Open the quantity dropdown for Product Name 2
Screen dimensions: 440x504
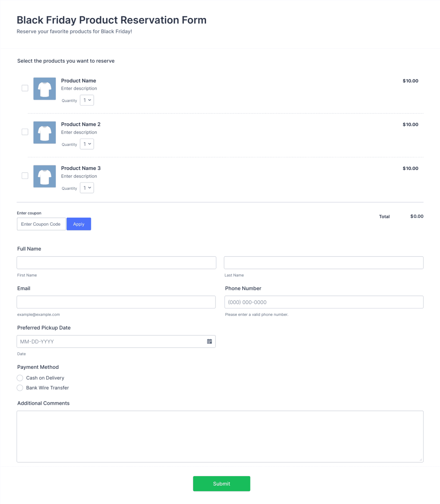[87, 144]
